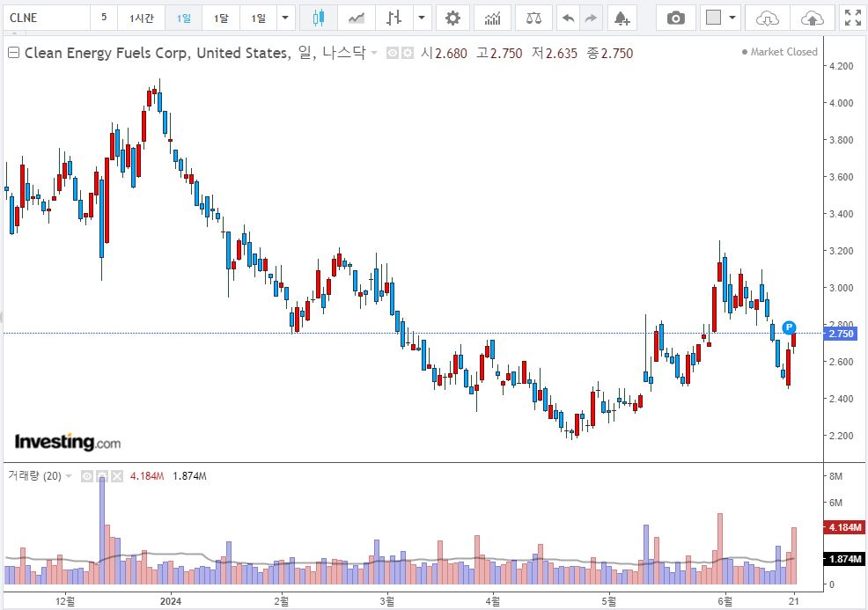This screenshot has height=610, width=868.
Task: Create an alert with the bell icon
Action: click(622, 18)
